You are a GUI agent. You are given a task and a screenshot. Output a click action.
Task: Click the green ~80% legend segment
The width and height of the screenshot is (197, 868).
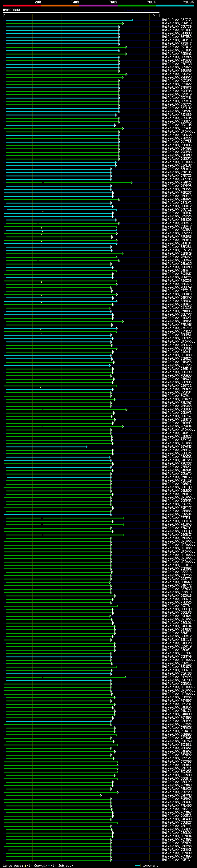tap(136, 6)
